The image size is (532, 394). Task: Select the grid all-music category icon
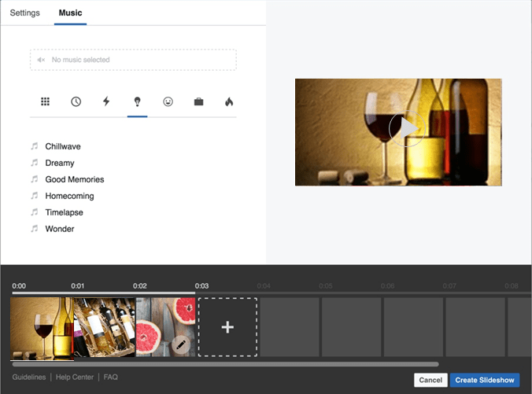(46, 101)
